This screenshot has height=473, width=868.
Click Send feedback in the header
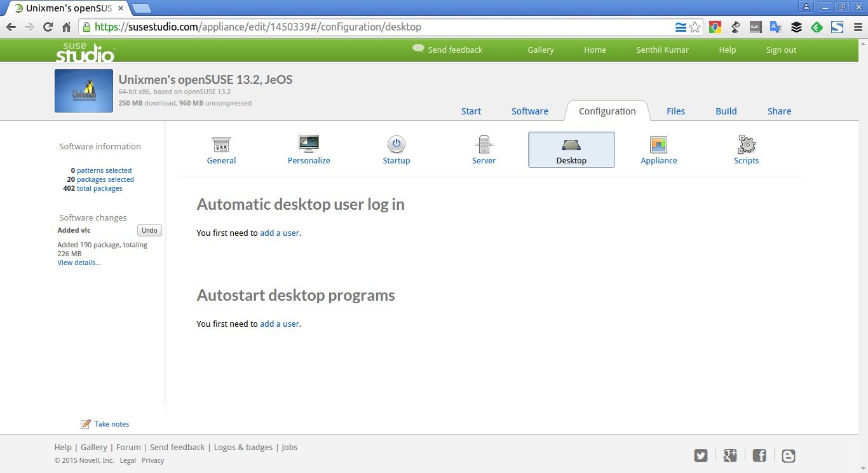pyautogui.click(x=455, y=50)
